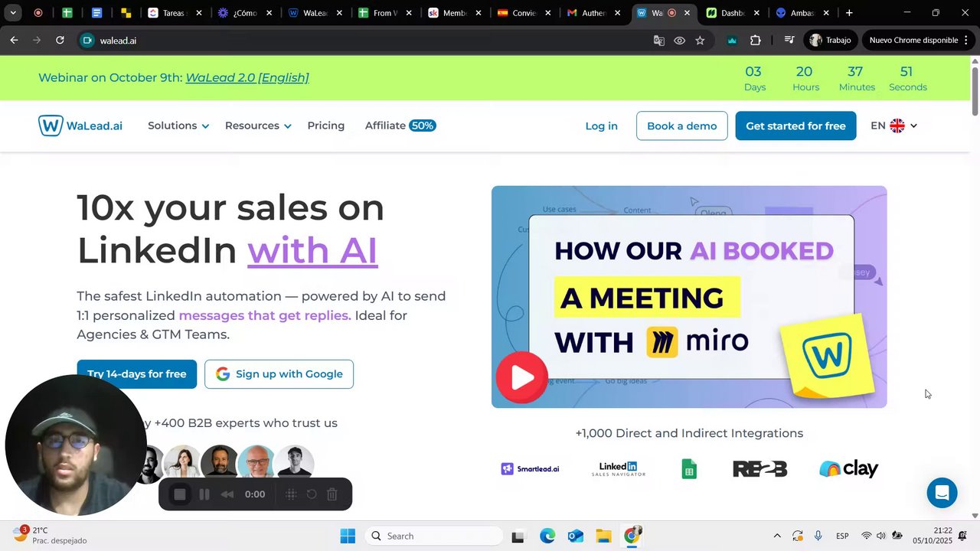980x551 pixels.
Task: Click the microphone icon in system tray
Action: coord(818,536)
